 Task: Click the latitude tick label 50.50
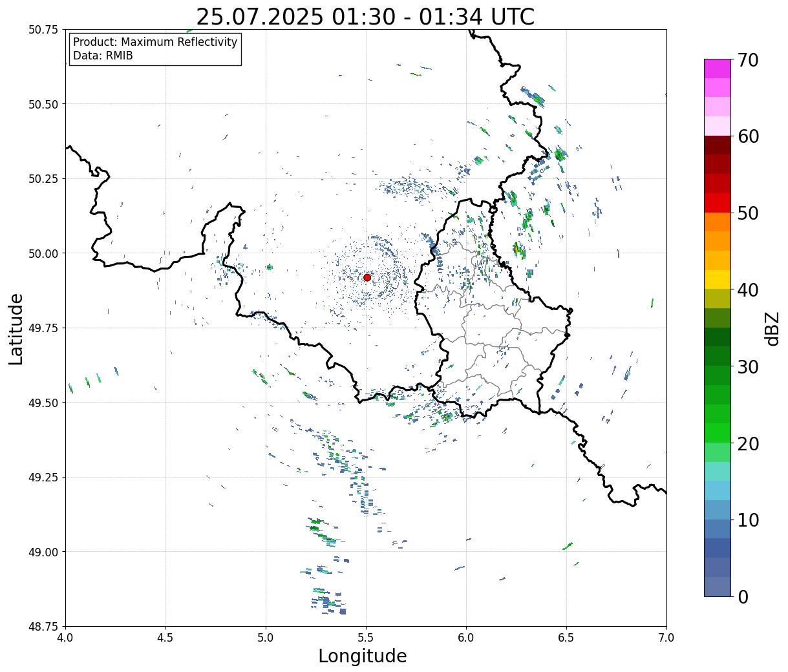[x=43, y=104]
